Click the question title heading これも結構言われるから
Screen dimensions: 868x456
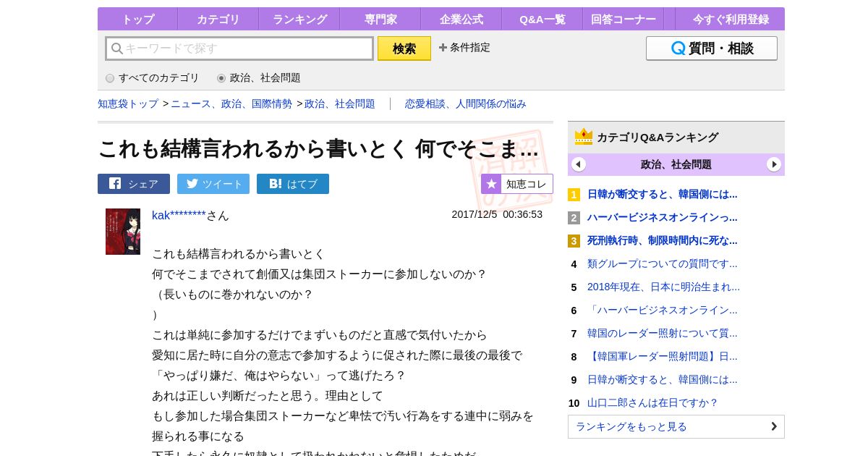318,148
